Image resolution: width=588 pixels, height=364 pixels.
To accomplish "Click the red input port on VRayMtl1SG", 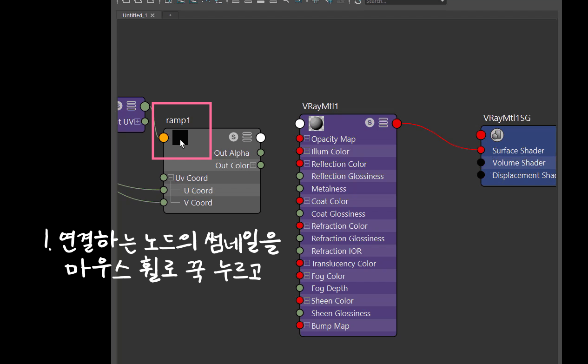I will pos(481,135).
